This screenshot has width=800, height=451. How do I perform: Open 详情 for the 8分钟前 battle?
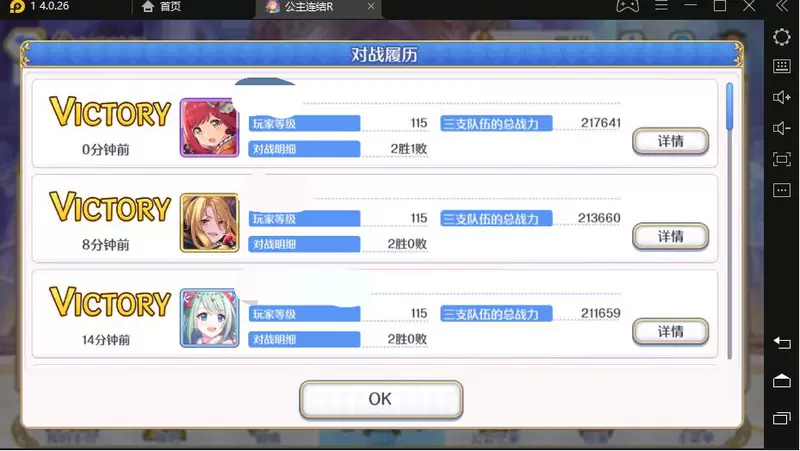coord(670,237)
